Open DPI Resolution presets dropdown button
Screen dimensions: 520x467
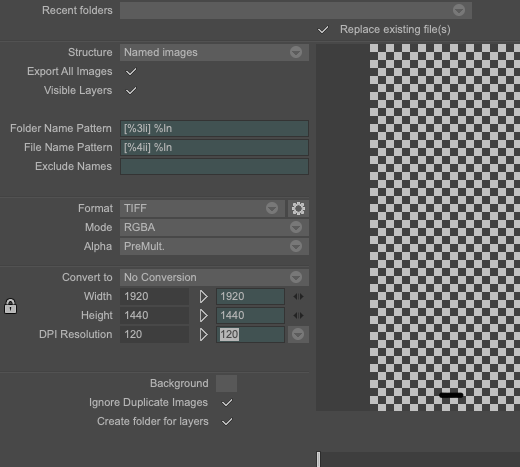[298, 335]
